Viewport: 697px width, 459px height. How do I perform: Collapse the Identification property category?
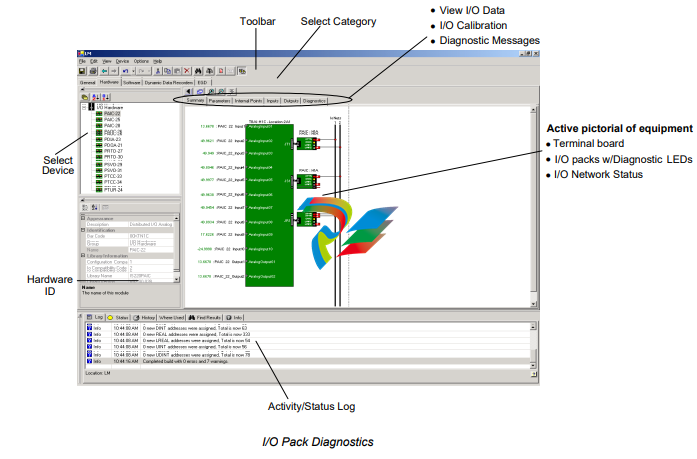(83, 230)
